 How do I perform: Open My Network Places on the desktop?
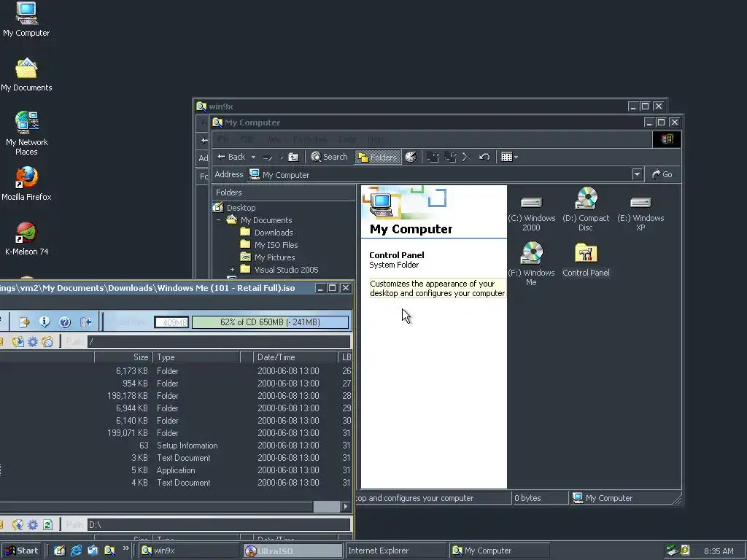click(27, 133)
